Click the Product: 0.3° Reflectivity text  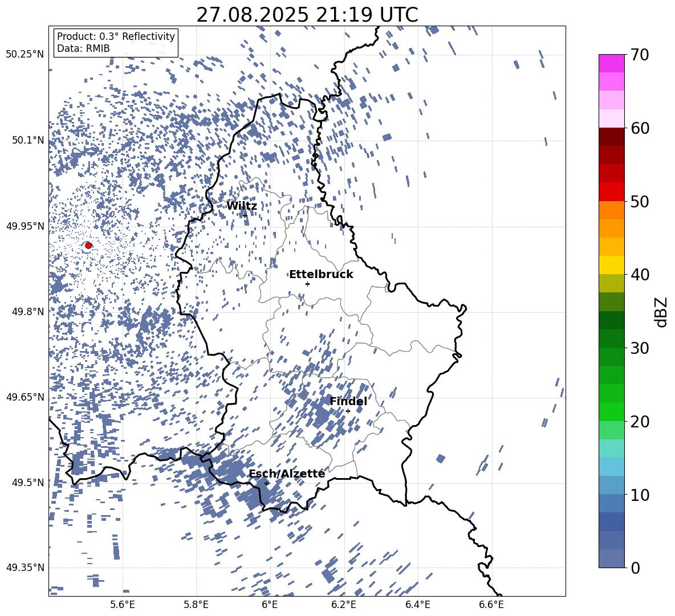(x=116, y=36)
